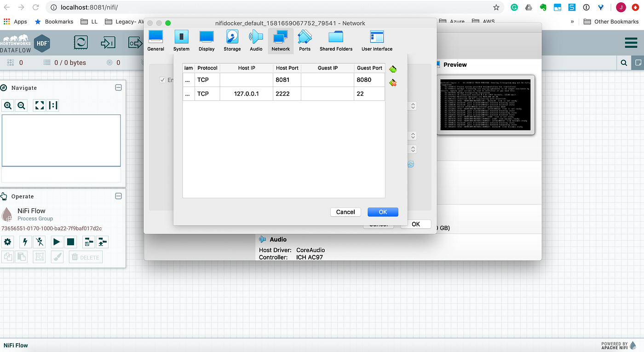This screenshot has height=352, width=644.
Task: Zoom in on the NiFi canvas
Action: (x=8, y=105)
